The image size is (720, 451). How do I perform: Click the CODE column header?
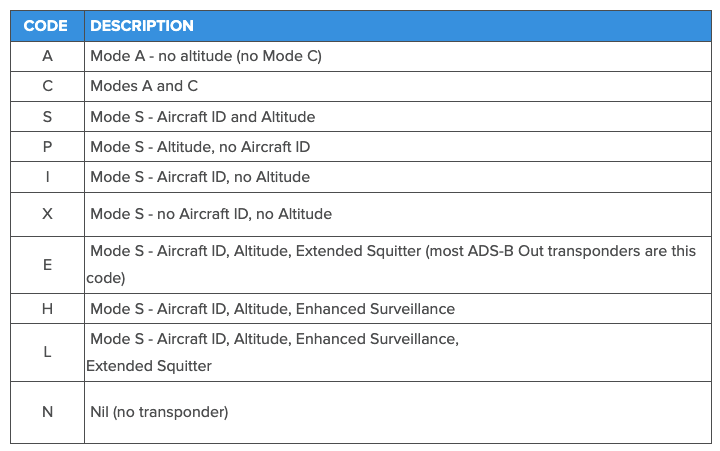(x=46, y=26)
